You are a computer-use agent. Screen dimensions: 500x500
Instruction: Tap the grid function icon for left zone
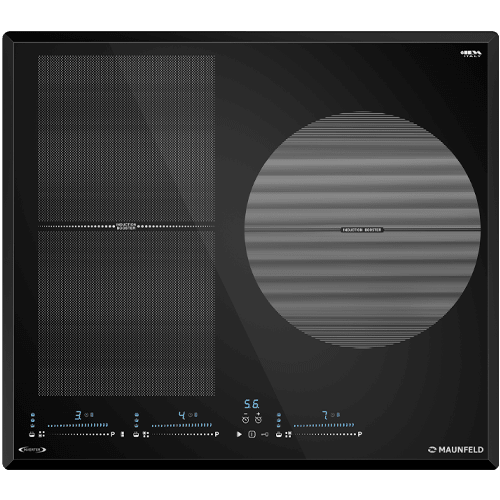tap(42, 434)
